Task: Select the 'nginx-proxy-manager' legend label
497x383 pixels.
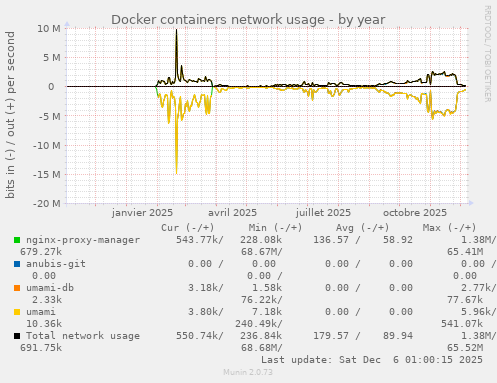Action: (83, 240)
